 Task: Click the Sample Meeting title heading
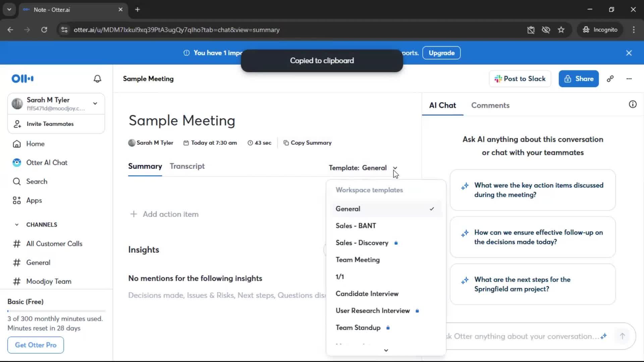pos(182,121)
